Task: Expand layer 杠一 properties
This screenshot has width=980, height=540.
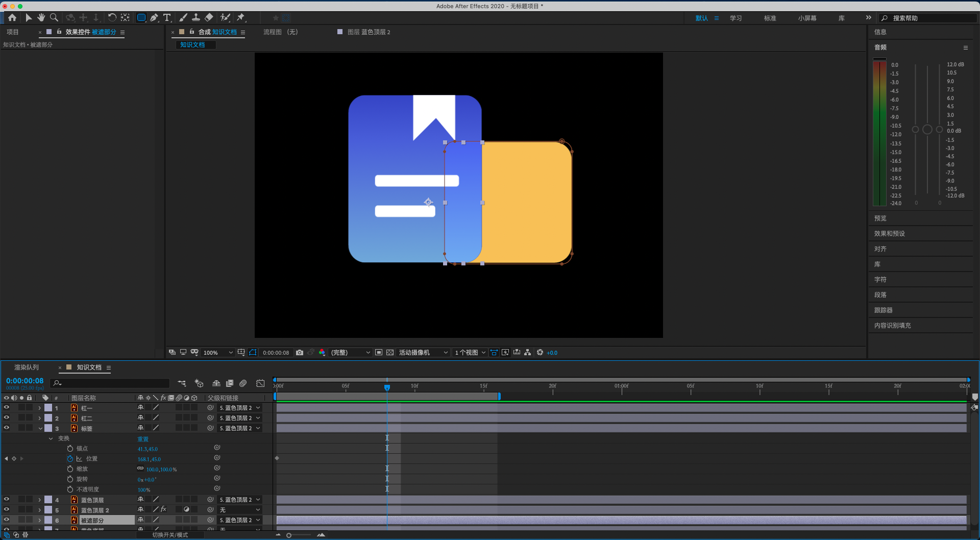Action: click(x=40, y=408)
